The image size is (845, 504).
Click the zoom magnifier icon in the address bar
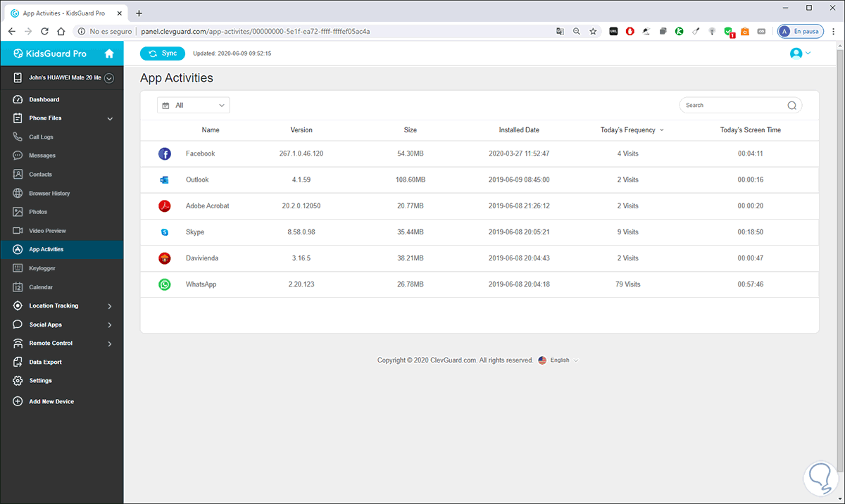click(577, 32)
